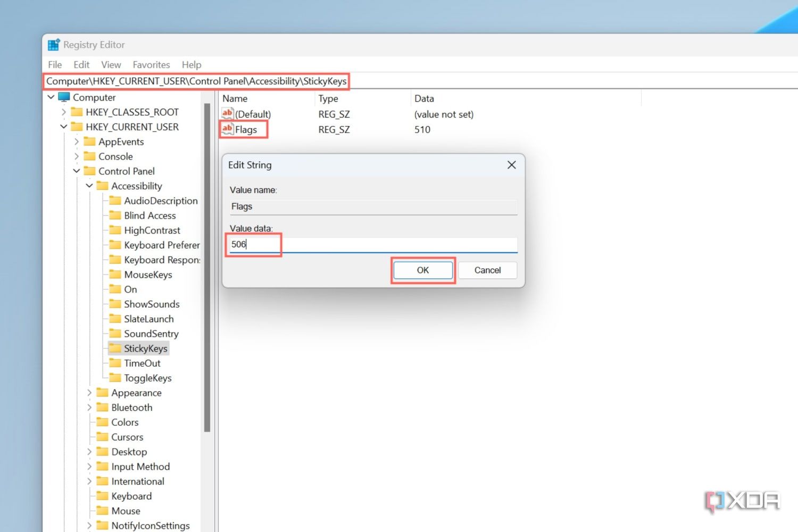Select the StickyKeys folder icon
Image resolution: width=798 pixels, height=532 pixels.
116,348
